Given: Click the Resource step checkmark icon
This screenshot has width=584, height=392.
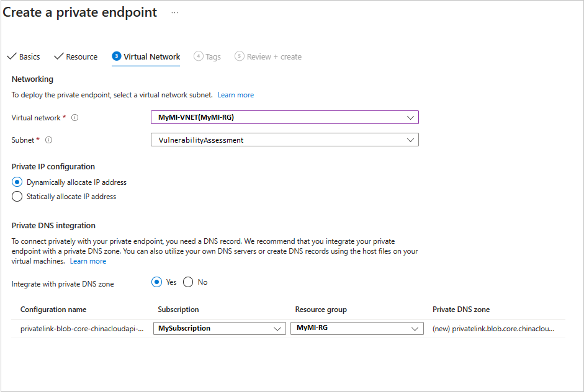Looking at the screenshot, I should pyautogui.click(x=58, y=56).
